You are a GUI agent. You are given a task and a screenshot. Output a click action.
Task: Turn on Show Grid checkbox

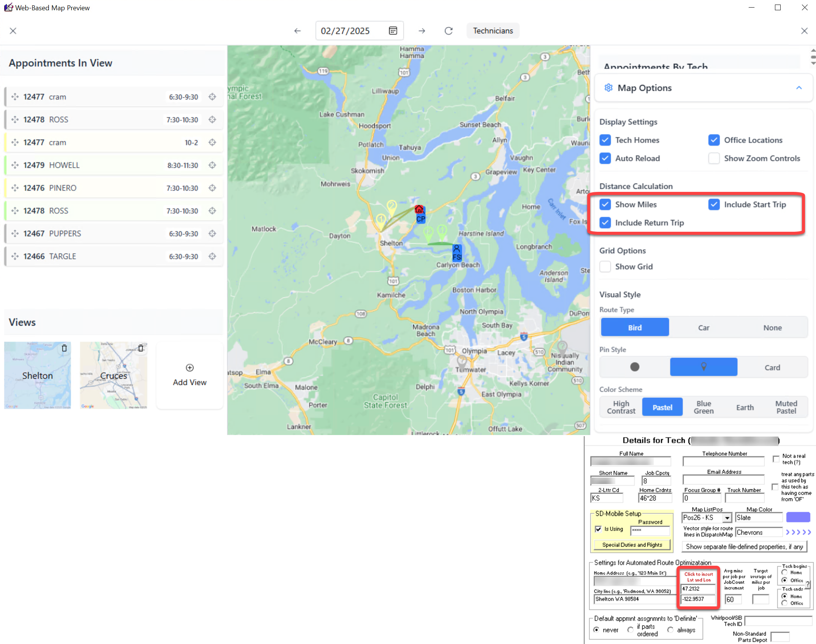pyautogui.click(x=605, y=266)
